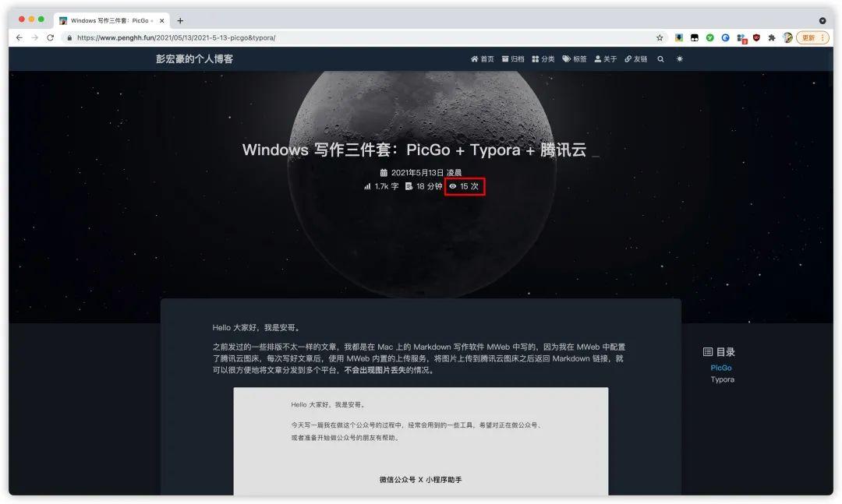Open the 标签 tags menu item

pos(575,59)
